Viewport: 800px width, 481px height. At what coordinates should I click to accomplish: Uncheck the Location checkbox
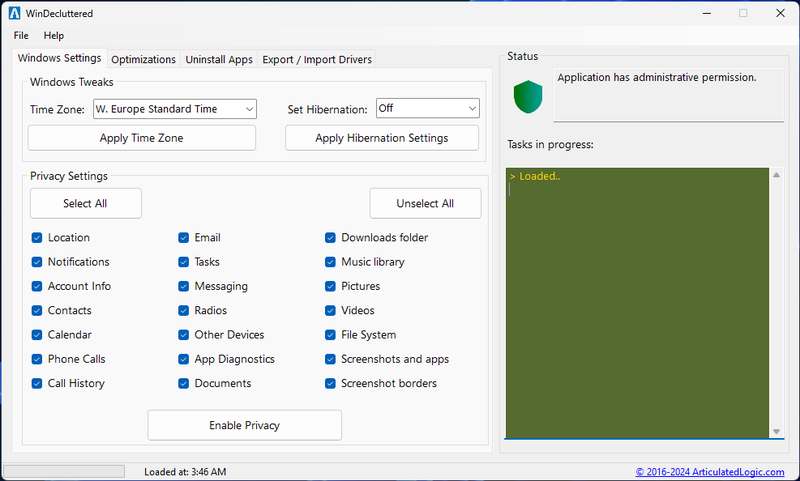[37, 238]
